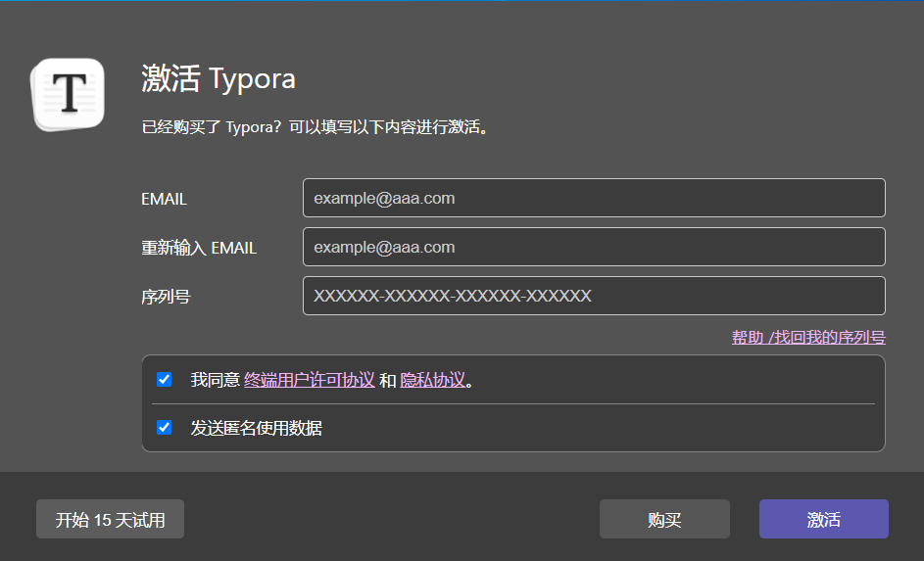This screenshot has width=924, height=561.
Task: Click the 激活 Typora heading text
Action: [219, 79]
